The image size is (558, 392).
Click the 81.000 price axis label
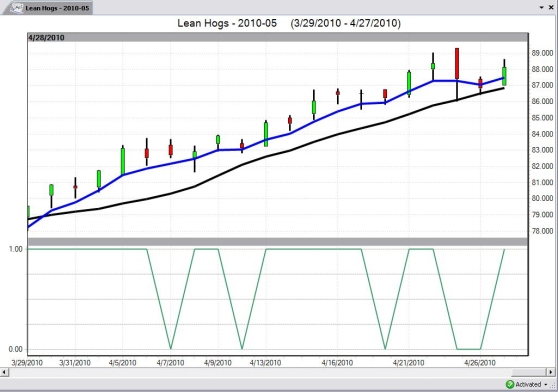[542, 182]
